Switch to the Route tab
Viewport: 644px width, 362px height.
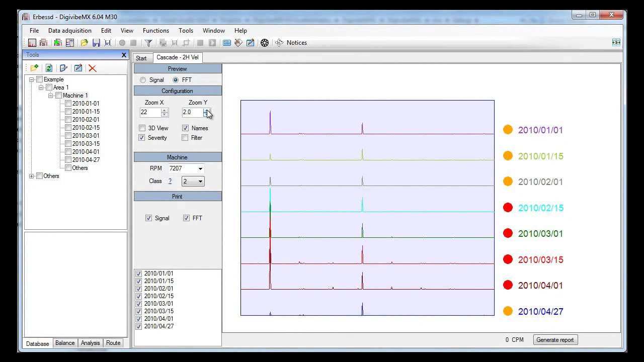113,343
